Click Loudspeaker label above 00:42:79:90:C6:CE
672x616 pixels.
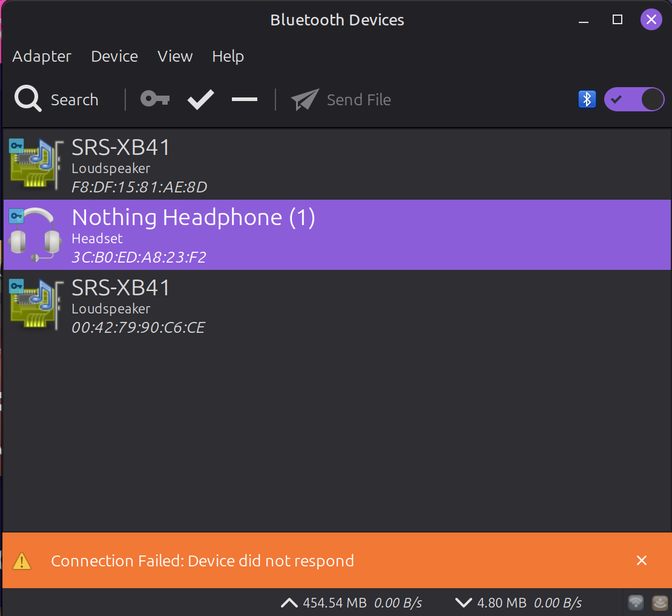(111, 309)
